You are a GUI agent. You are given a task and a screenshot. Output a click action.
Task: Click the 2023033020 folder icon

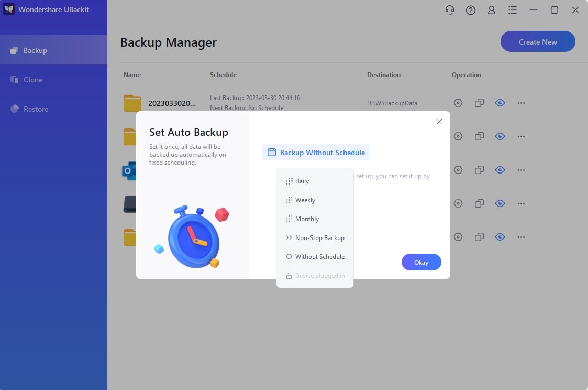point(132,103)
